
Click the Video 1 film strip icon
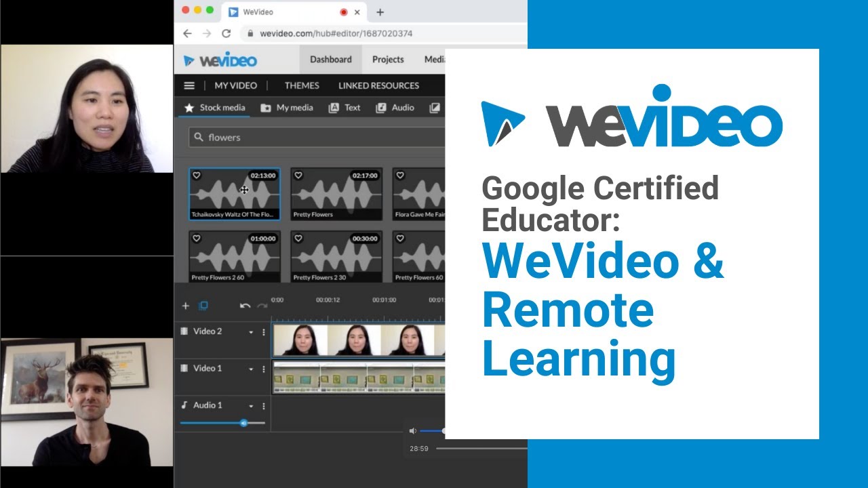point(184,368)
